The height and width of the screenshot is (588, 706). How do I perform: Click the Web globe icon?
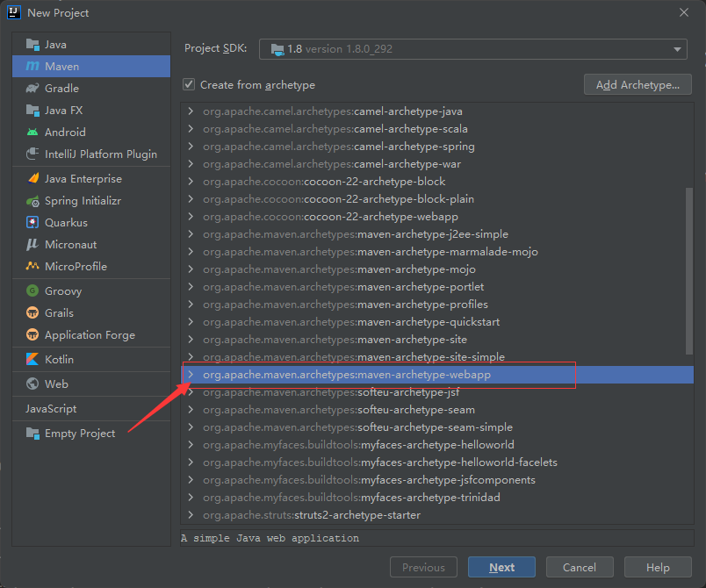pyautogui.click(x=32, y=384)
